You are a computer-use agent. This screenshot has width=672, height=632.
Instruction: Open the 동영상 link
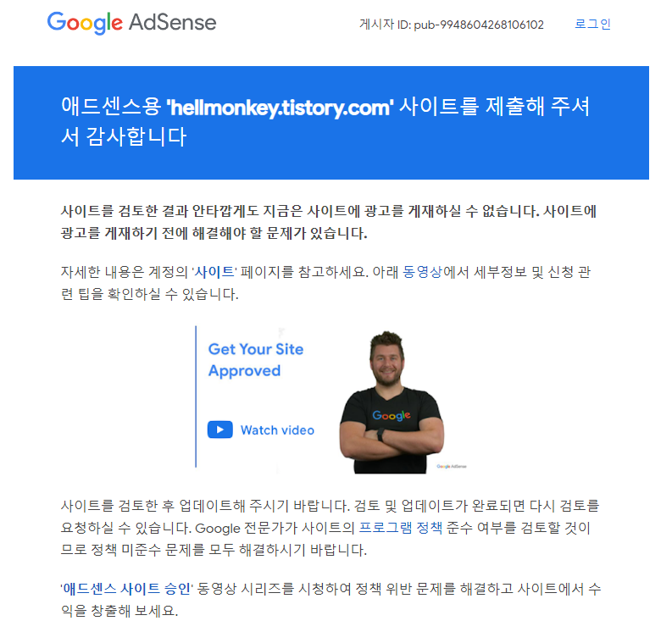pyautogui.click(x=422, y=272)
